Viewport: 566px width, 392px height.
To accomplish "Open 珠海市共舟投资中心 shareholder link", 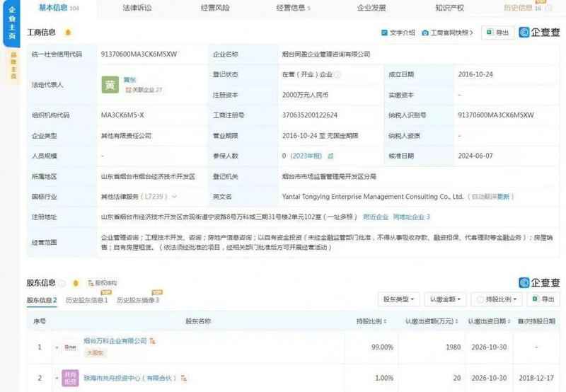I will pyautogui.click(x=130, y=379).
